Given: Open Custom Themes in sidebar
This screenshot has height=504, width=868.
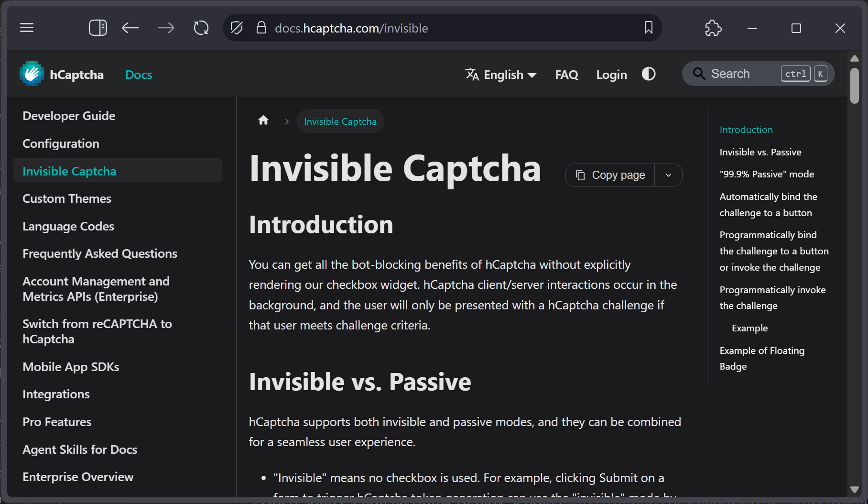Looking at the screenshot, I should click(118, 198).
